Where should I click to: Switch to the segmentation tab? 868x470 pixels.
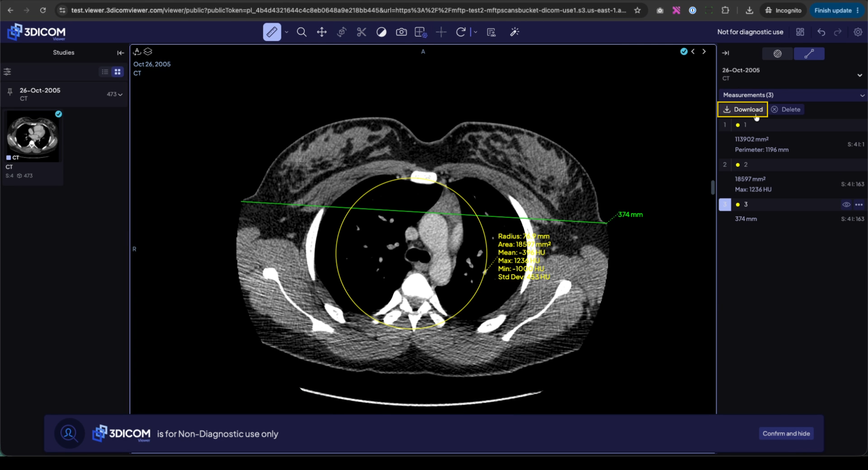[778, 54]
